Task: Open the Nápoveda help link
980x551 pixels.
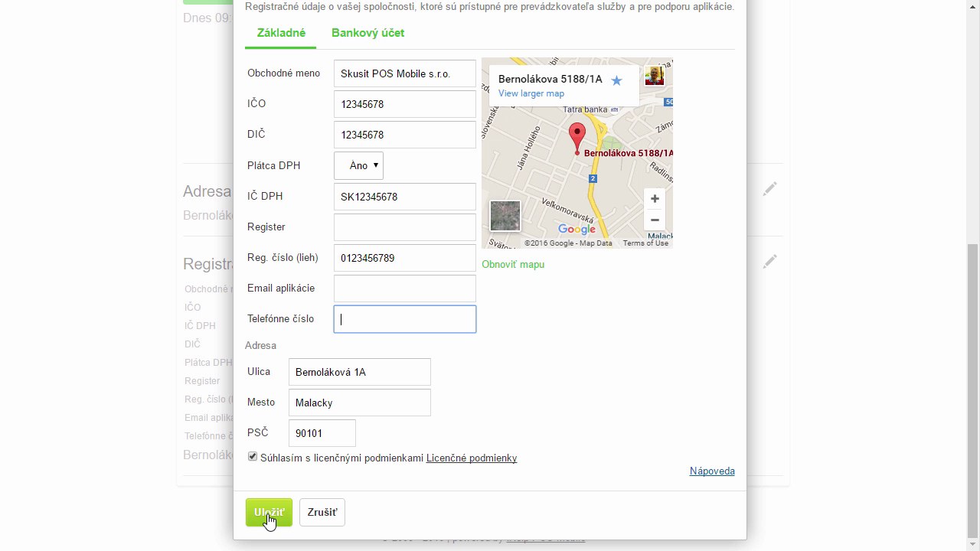Action: (712, 471)
